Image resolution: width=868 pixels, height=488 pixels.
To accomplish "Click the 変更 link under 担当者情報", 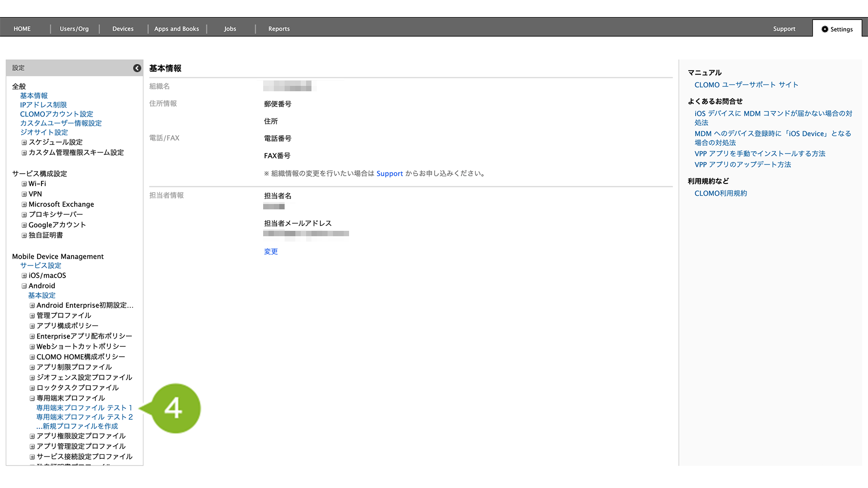I will point(270,252).
